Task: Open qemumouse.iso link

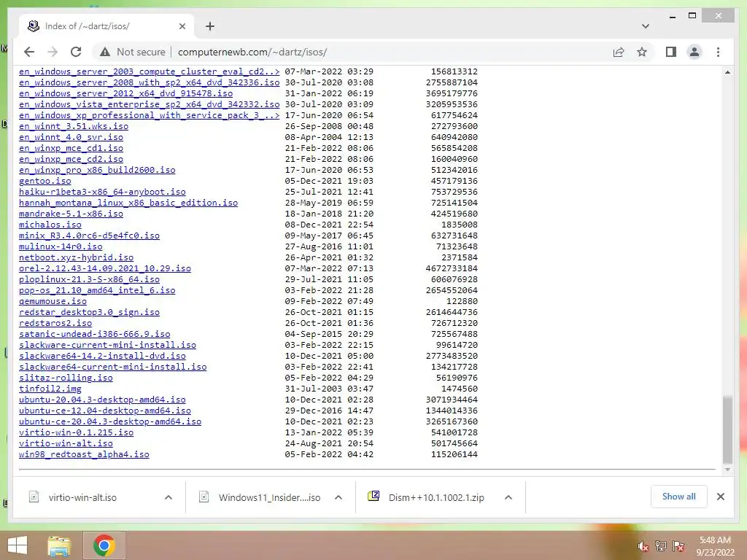Action: click(53, 301)
